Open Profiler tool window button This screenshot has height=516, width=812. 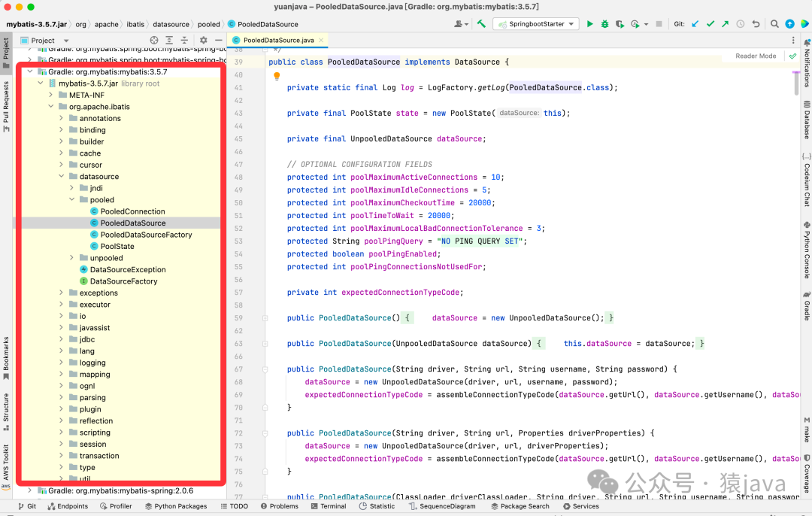[116, 506]
